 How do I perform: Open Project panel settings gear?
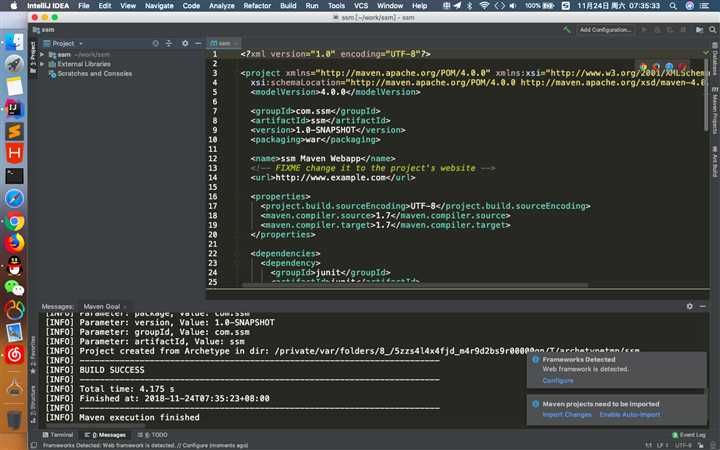(x=185, y=43)
